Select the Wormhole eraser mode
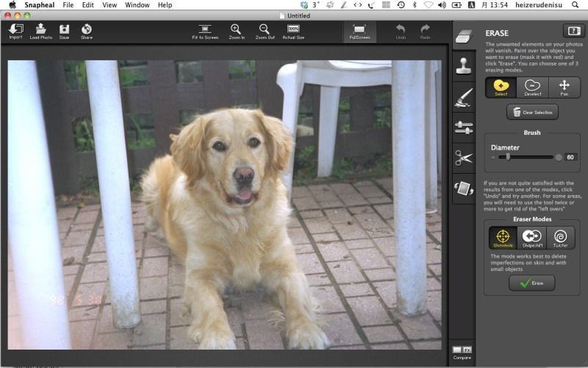Image resolution: width=588 pixels, height=368 pixels. click(x=503, y=238)
